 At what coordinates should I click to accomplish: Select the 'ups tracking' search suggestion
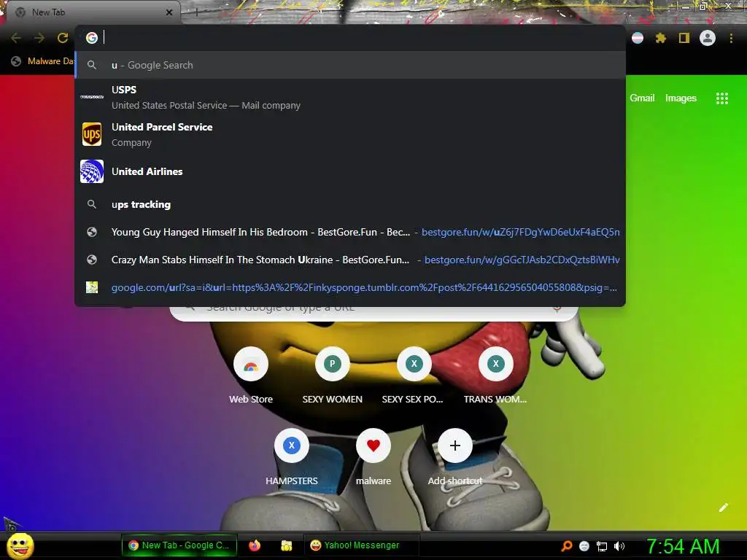(x=350, y=204)
